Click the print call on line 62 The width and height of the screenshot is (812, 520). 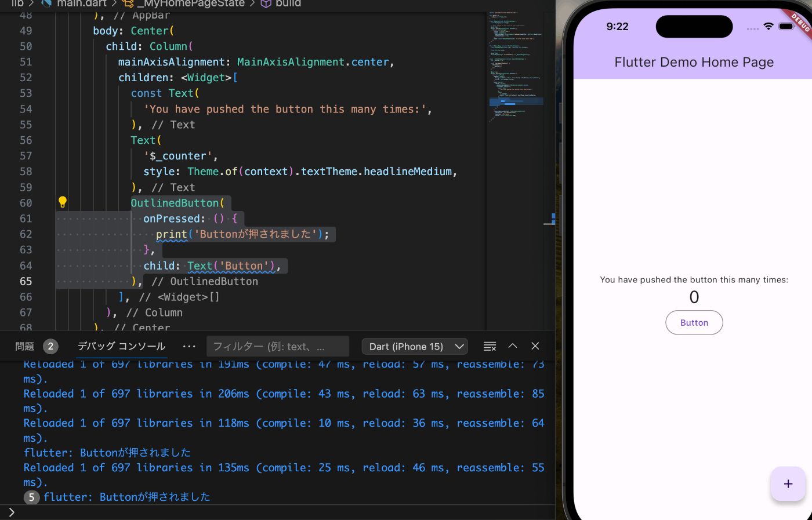tap(172, 234)
